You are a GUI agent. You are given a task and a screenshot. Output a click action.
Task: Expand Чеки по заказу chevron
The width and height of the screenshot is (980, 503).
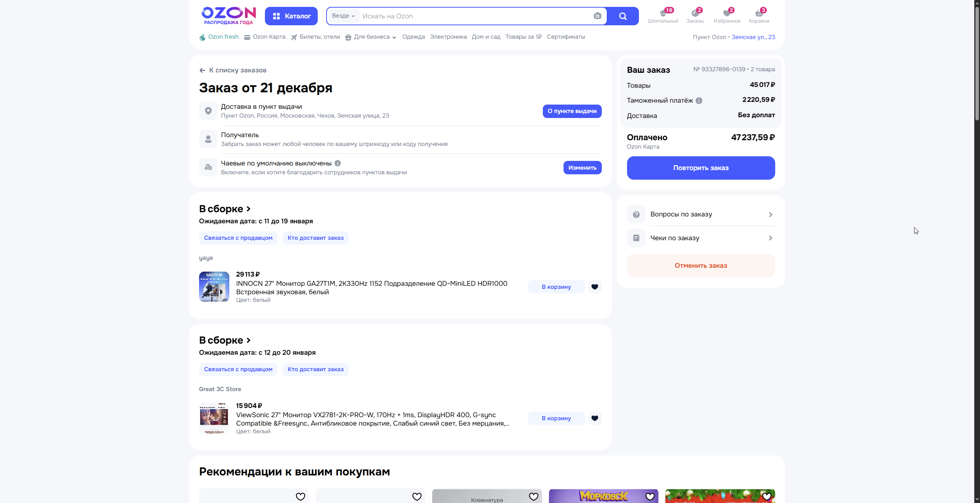[x=771, y=238]
